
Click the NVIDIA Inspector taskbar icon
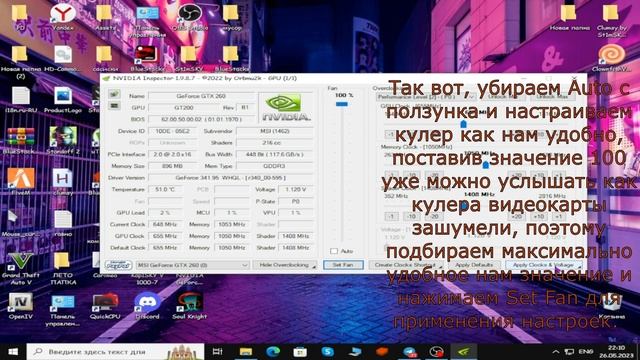click(x=464, y=351)
